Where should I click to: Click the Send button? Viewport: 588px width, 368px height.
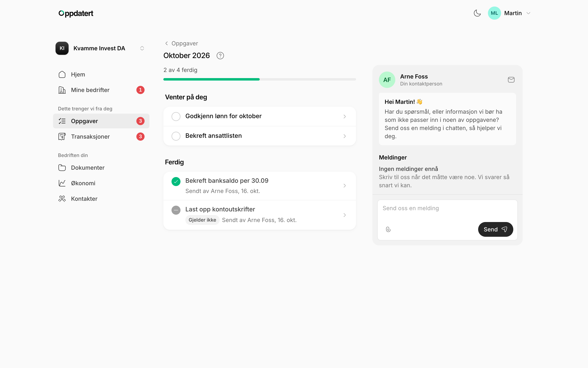(496, 229)
